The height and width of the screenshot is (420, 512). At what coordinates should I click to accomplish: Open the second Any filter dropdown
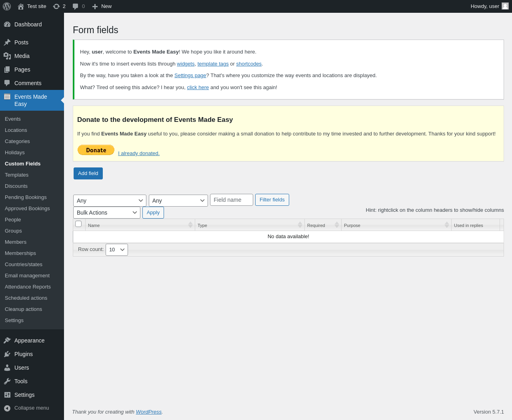178,201
